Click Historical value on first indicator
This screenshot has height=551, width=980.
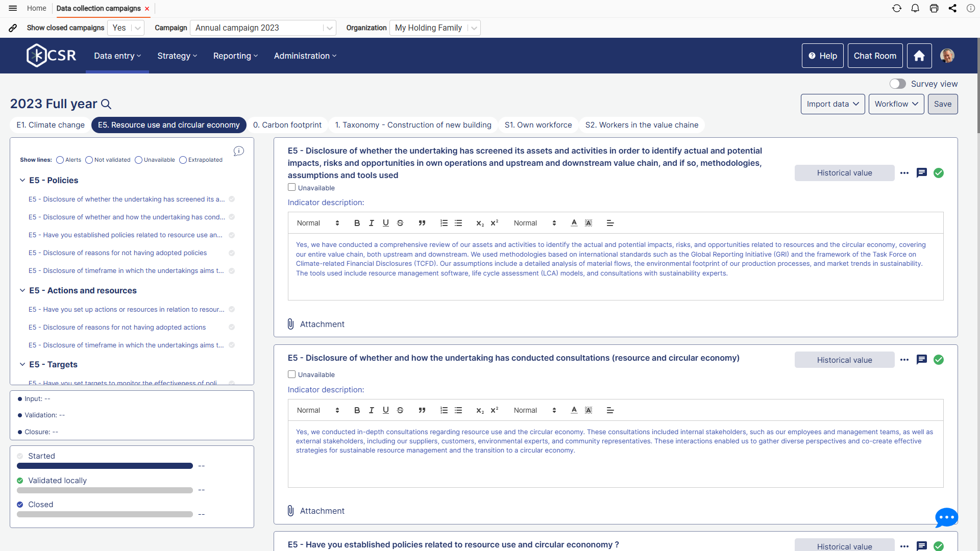click(x=844, y=173)
